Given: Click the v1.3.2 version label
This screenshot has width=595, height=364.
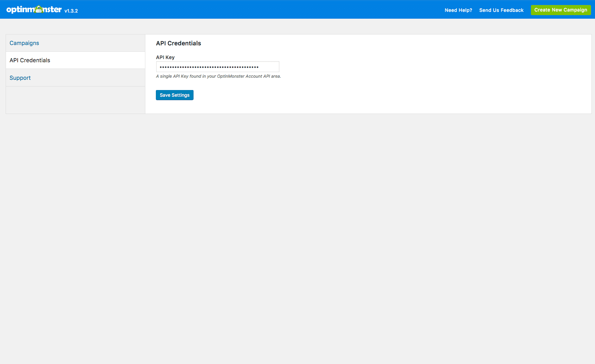Looking at the screenshot, I should coord(71,11).
